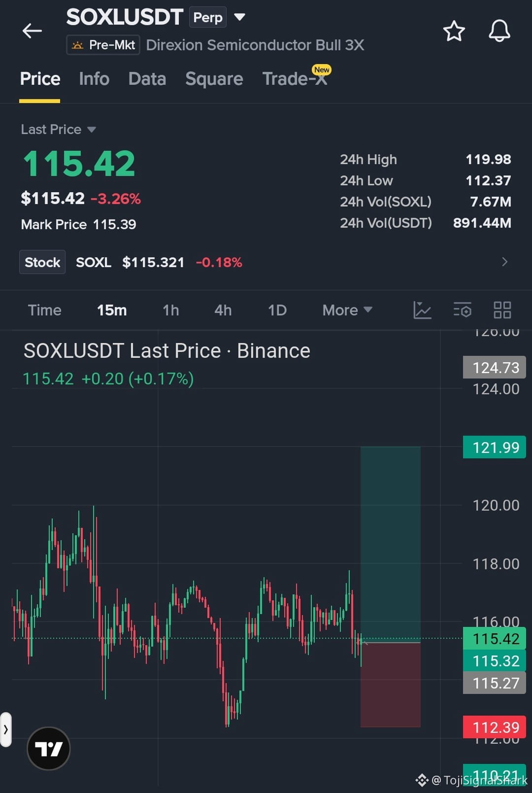Tap the 24h High value 119.98

(488, 159)
